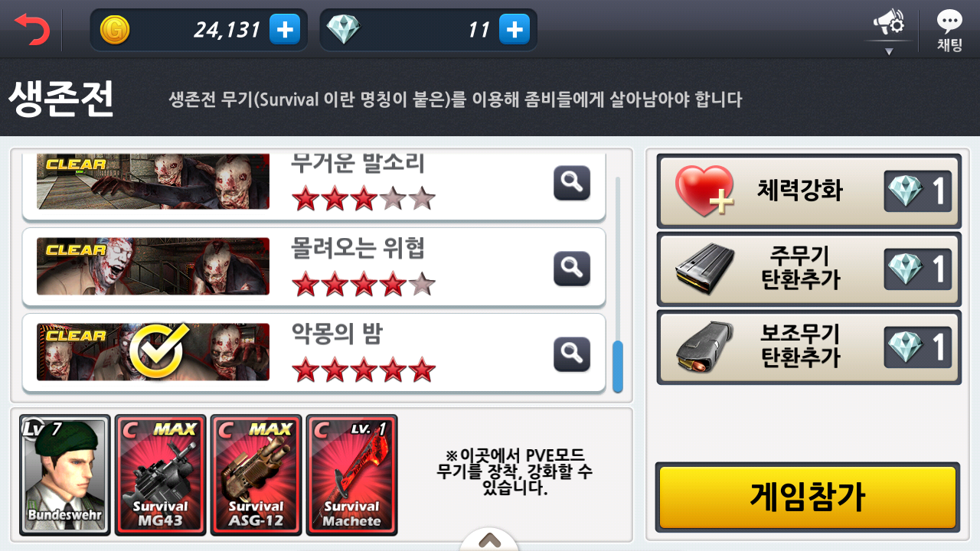Open the dropdown arrow under the megaphone

889,51
